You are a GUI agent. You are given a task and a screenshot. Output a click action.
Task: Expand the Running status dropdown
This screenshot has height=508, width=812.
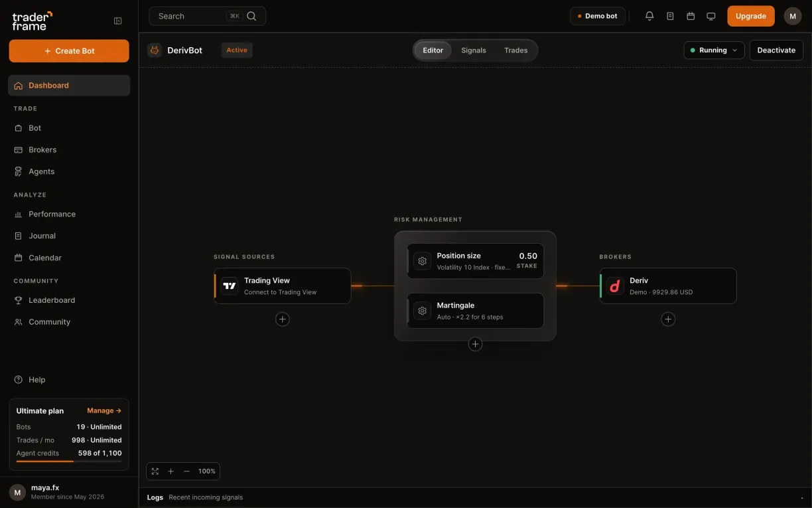pyautogui.click(x=714, y=50)
